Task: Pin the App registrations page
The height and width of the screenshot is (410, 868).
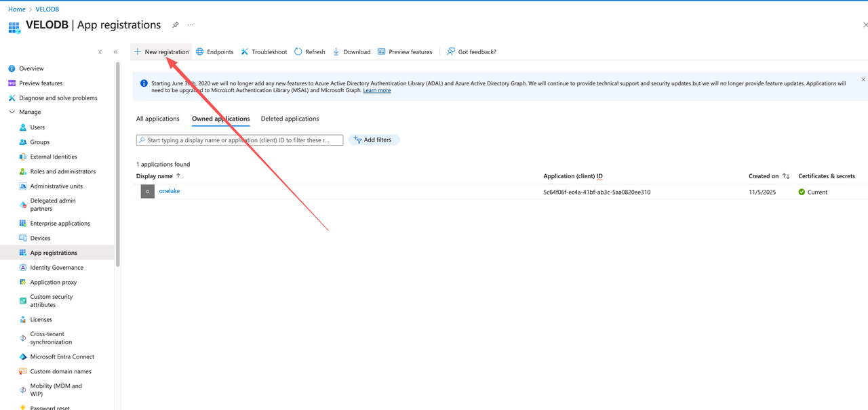Action: click(175, 25)
